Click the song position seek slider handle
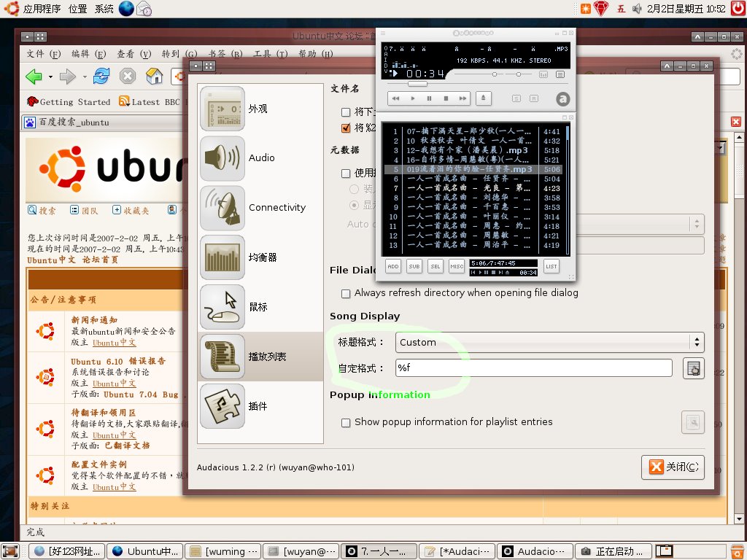Screen dimensions: 747x560 [418, 84]
